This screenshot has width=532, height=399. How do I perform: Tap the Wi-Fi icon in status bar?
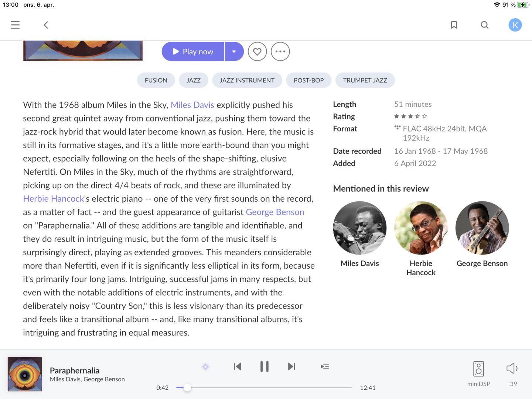tap(497, 5)
